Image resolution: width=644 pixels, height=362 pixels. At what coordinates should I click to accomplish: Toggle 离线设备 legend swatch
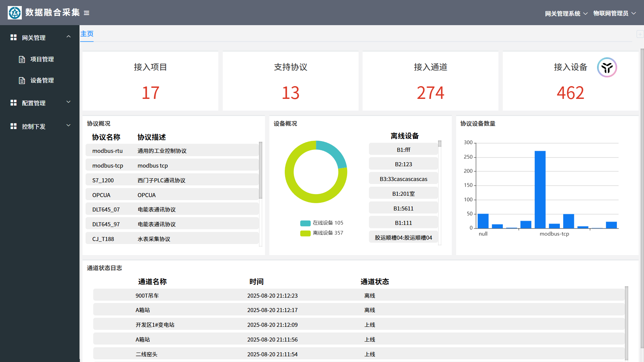click(x=305, y=233)
